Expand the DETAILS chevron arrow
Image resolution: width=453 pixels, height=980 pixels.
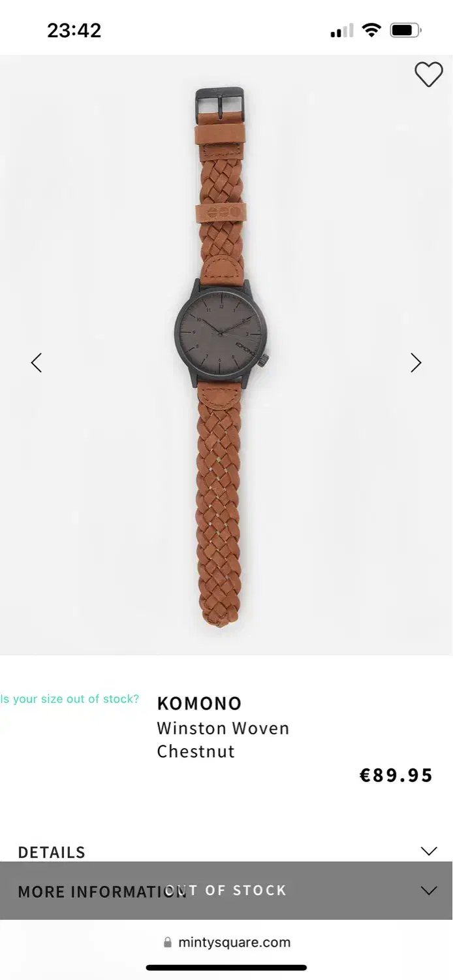pyautogui.click(x=429, y=851)
